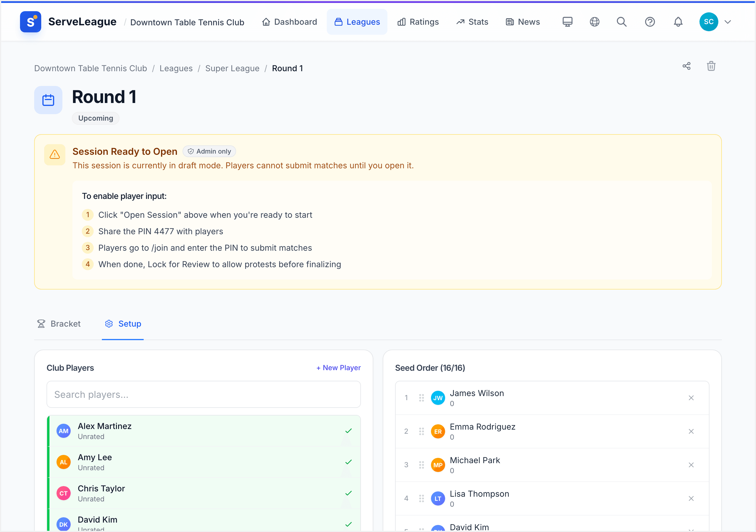The image size is (756, 532).
Task: Switch to the Bracket tab
Action: click(x=59, y=324)
